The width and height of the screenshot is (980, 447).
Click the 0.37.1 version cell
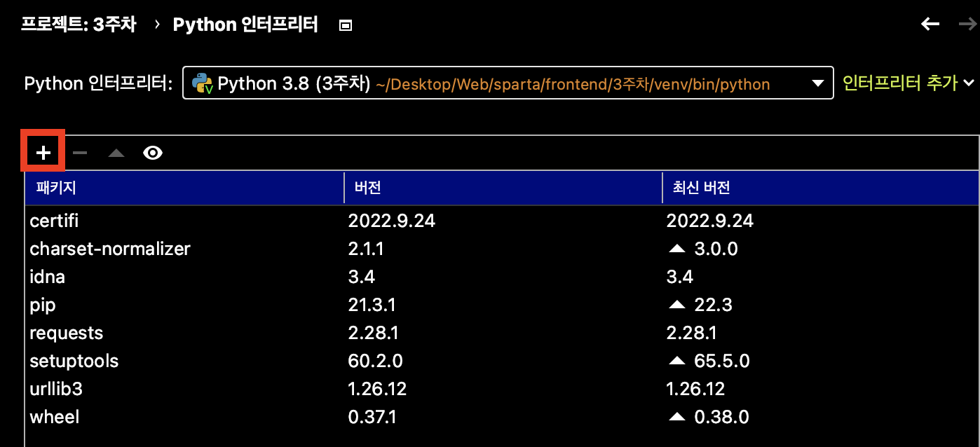coord(372,417)
